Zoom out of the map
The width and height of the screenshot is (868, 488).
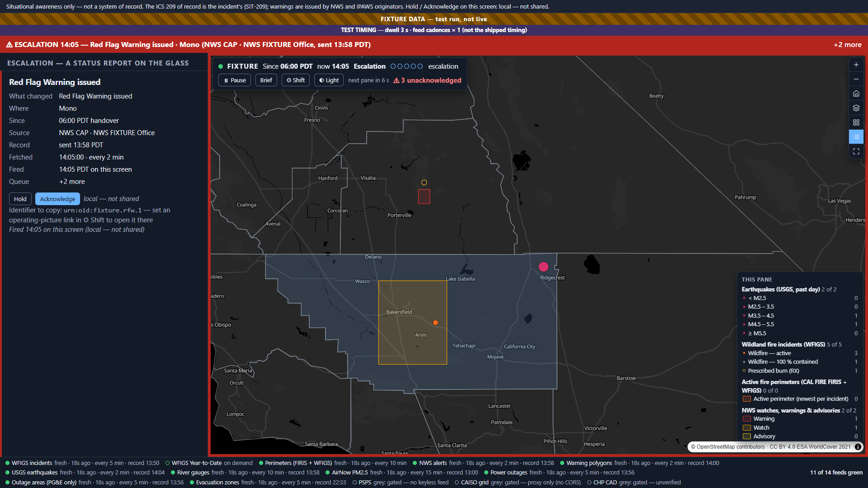[x=856, y=79]
